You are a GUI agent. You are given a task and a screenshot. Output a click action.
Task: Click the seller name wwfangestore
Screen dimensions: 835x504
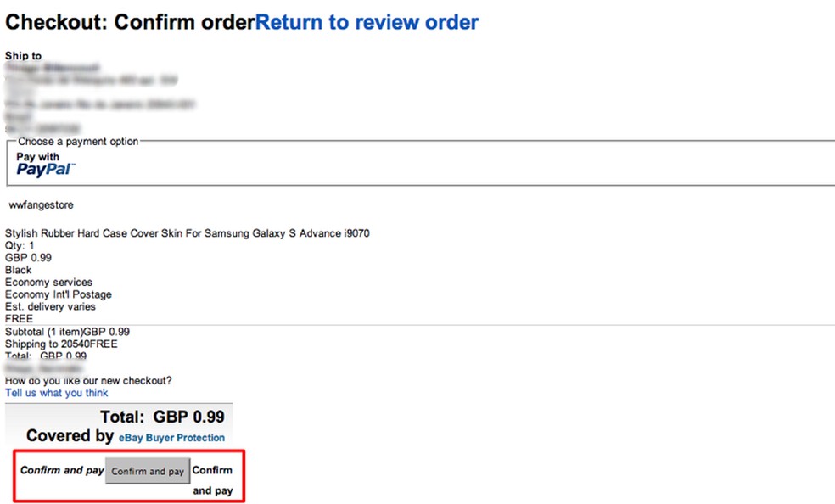(x=42, y=205)
